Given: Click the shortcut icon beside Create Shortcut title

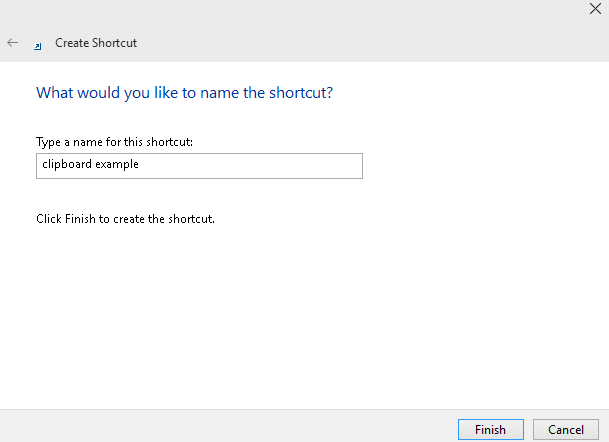Looking at the screenshot, I should point(38,44).
